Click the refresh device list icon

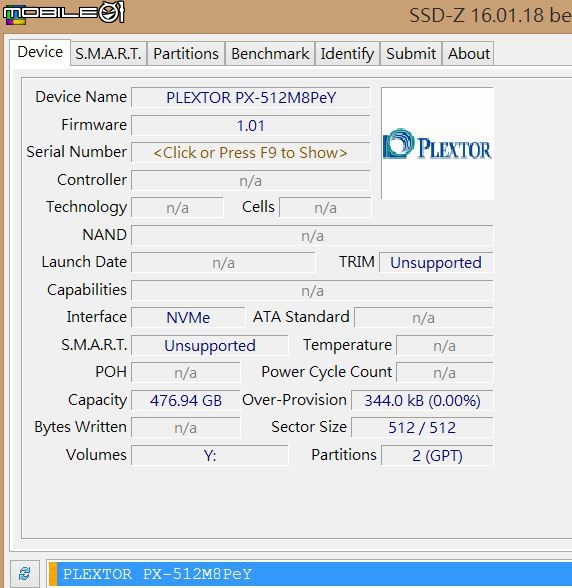click(x=24, y=573)
